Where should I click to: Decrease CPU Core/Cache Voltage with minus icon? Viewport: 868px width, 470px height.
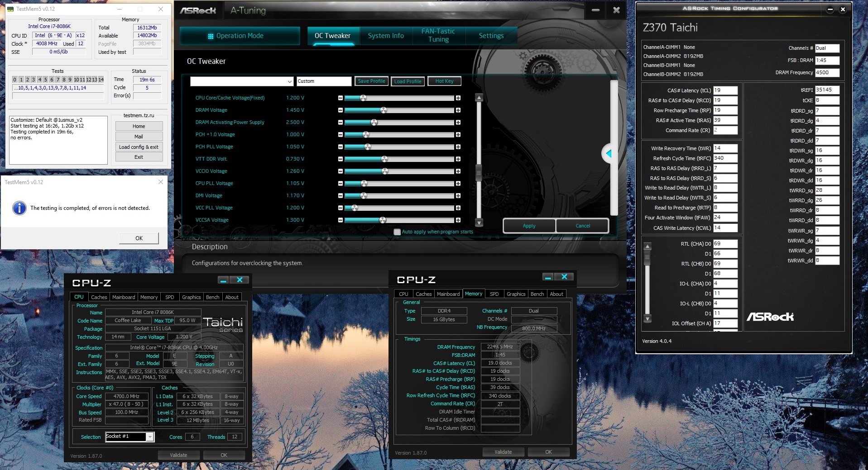[x=340, y=98]
